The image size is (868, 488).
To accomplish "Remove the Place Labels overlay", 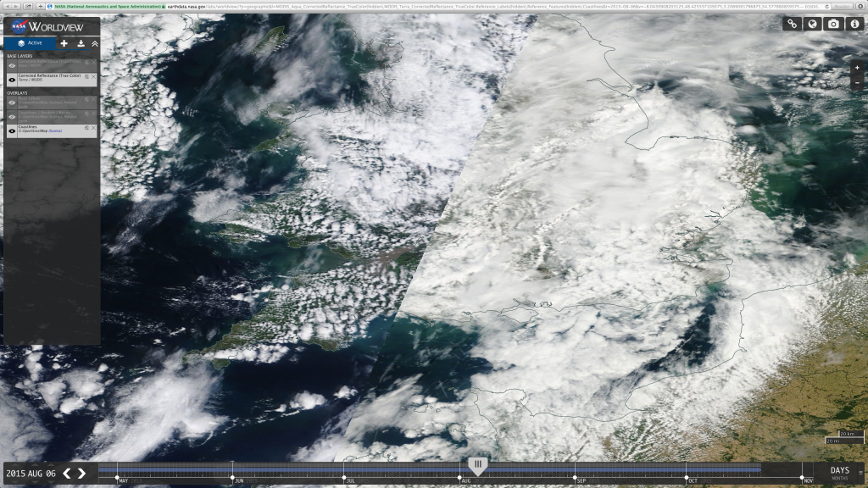I will [93, 100].
